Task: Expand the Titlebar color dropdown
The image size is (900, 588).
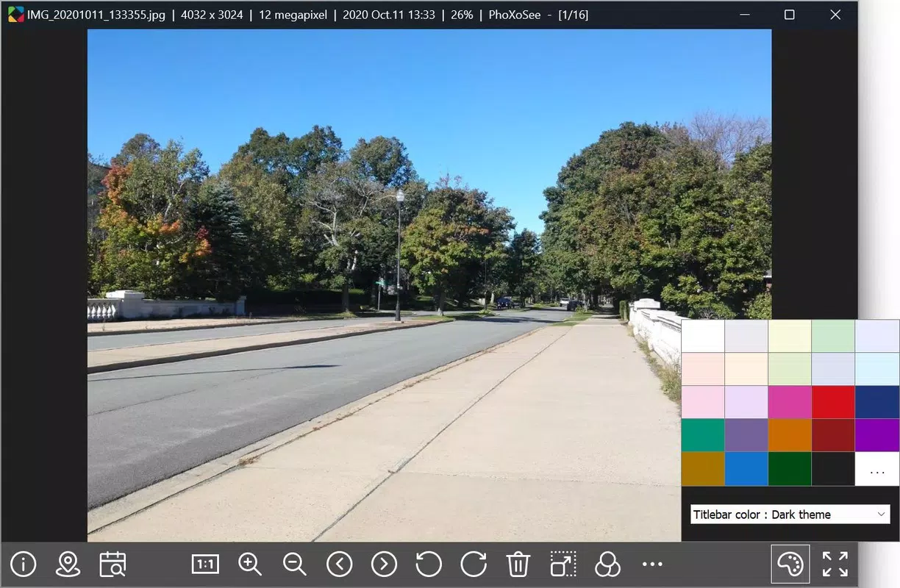Action: (790, 514)
